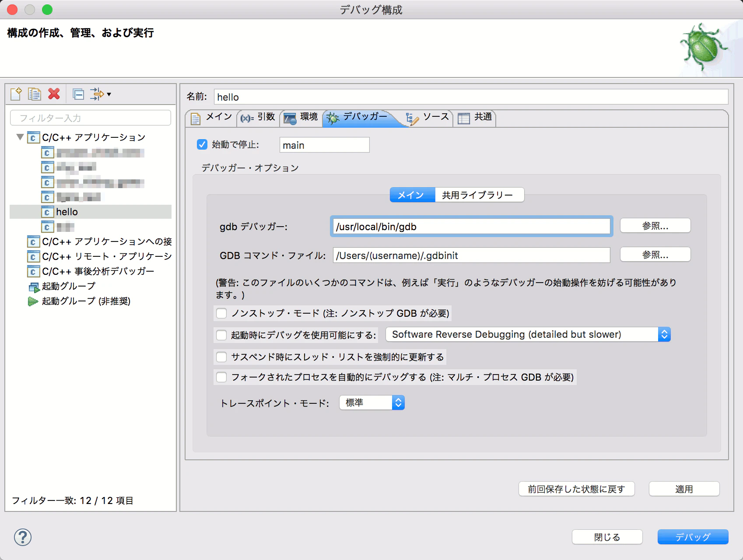
Task: Click the 適用 button
Action: pos(684,489)
